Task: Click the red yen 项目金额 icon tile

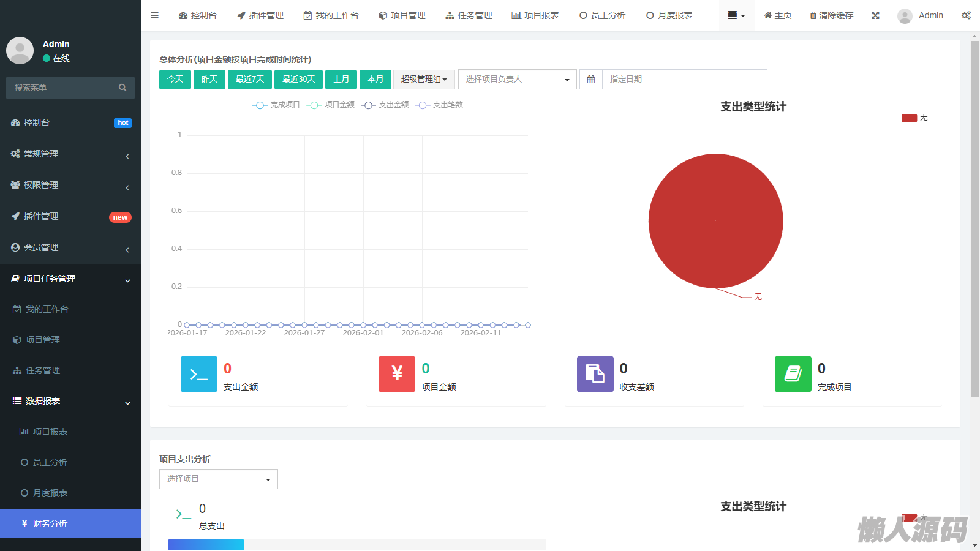Action: (397, 374)
